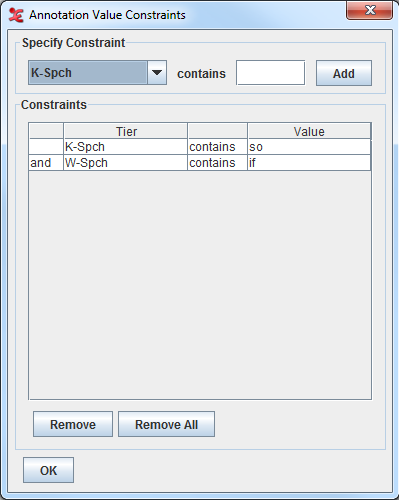The height and width of the screenshot is (500, 399).
Task: Focus the contains value text field
Action: coord(270,73)
